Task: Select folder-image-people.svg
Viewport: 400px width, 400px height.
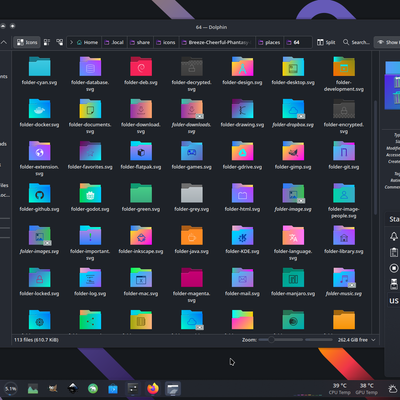Action: pyautogui.click(x=344, y=201)
